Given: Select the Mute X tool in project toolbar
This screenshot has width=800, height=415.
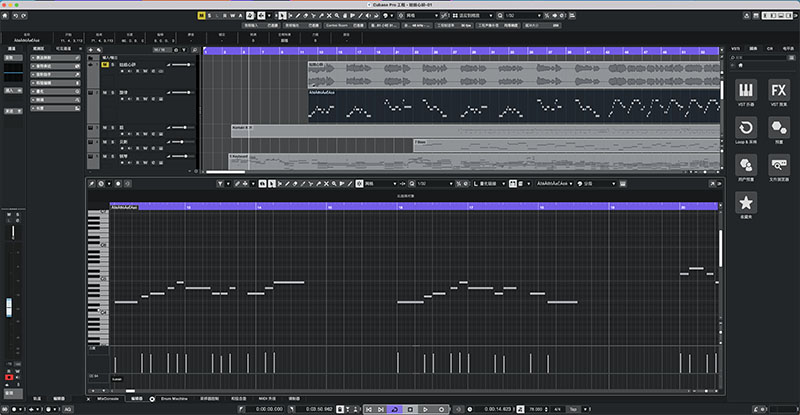Looking at the screenshot, I should [x=329, y=16].
